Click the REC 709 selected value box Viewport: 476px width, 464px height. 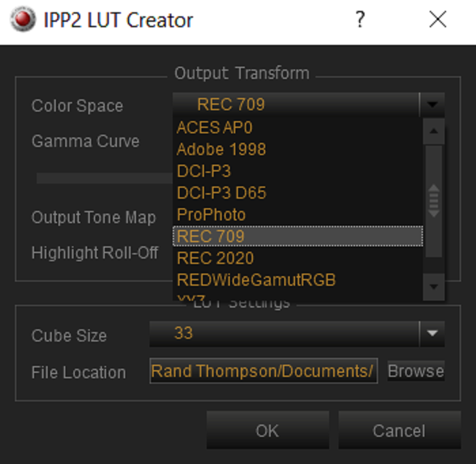[296, 105]
